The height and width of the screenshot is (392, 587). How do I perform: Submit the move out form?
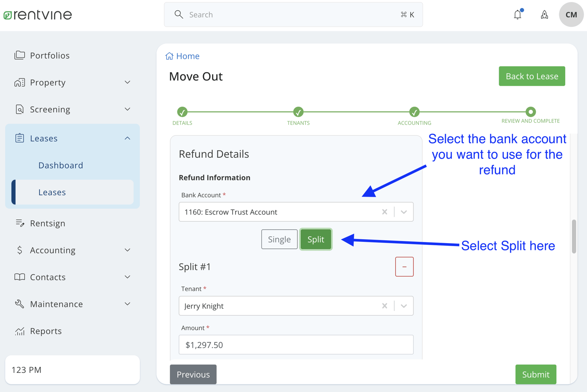[x=535, y=374]
